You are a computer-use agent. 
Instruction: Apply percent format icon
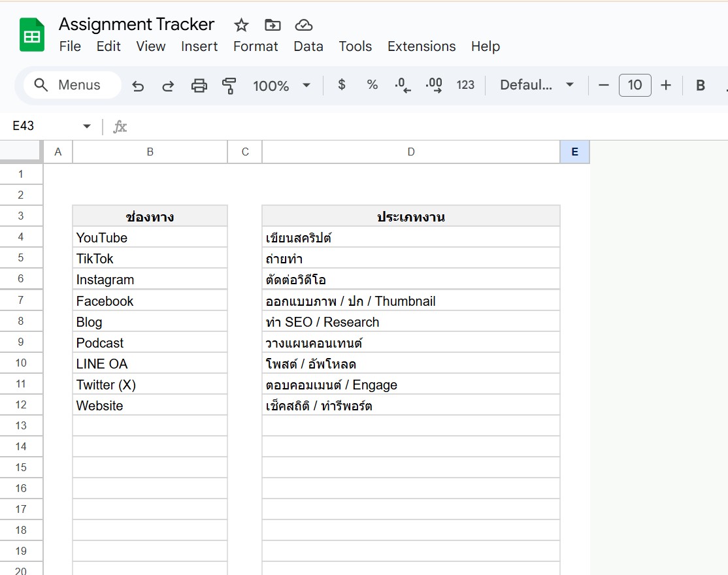click(371, 85)
